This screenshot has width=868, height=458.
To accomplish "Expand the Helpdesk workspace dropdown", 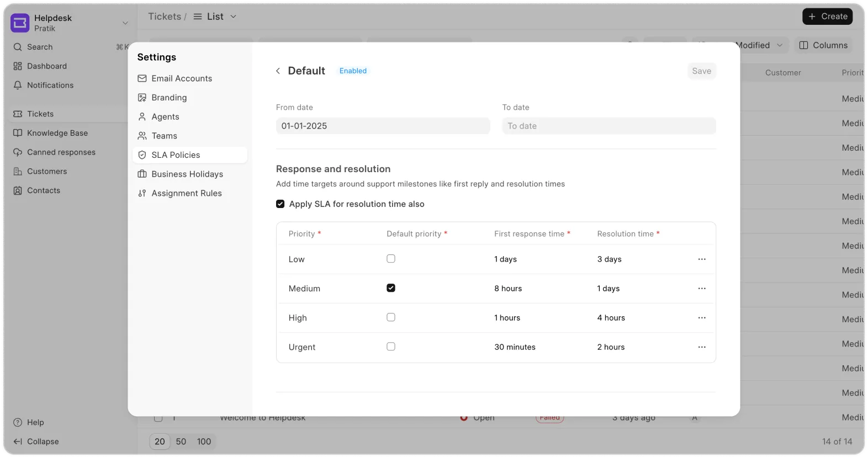I will pos(125,23).
